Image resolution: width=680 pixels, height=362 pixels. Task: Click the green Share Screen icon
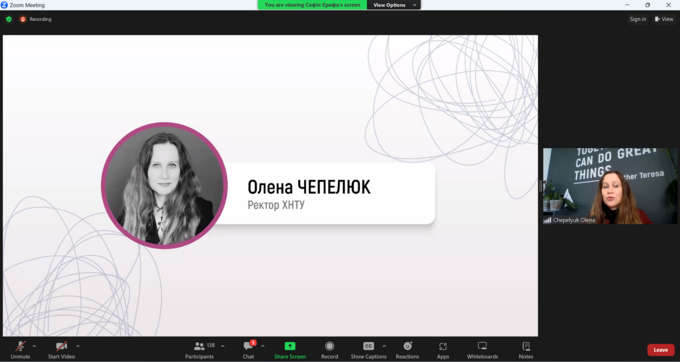click(x=290, y=346)
